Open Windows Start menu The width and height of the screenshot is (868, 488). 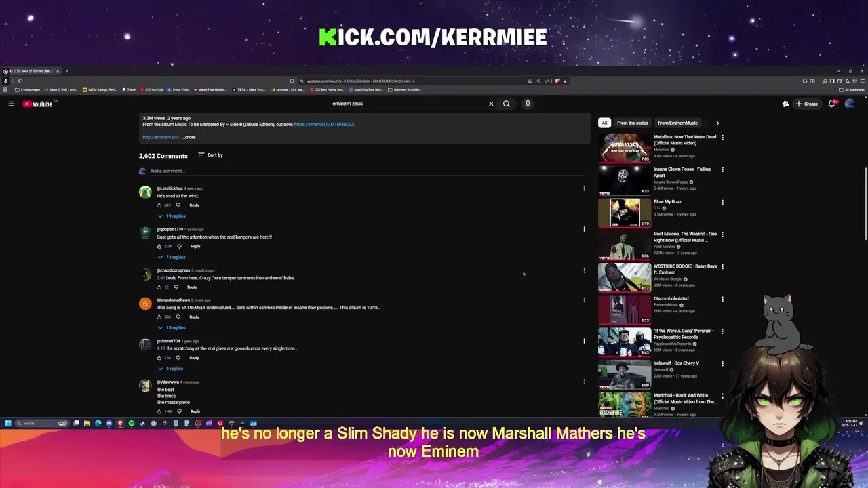[x=8, y=423]
